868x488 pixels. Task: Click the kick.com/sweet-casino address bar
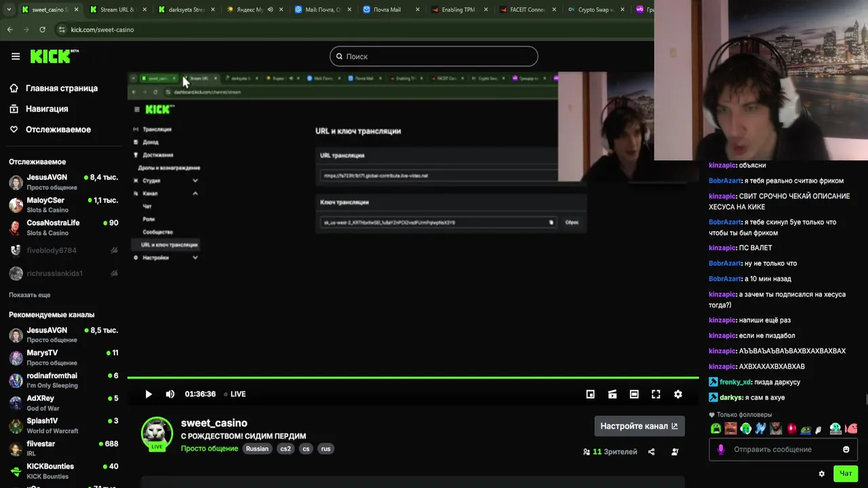point(353,30)
